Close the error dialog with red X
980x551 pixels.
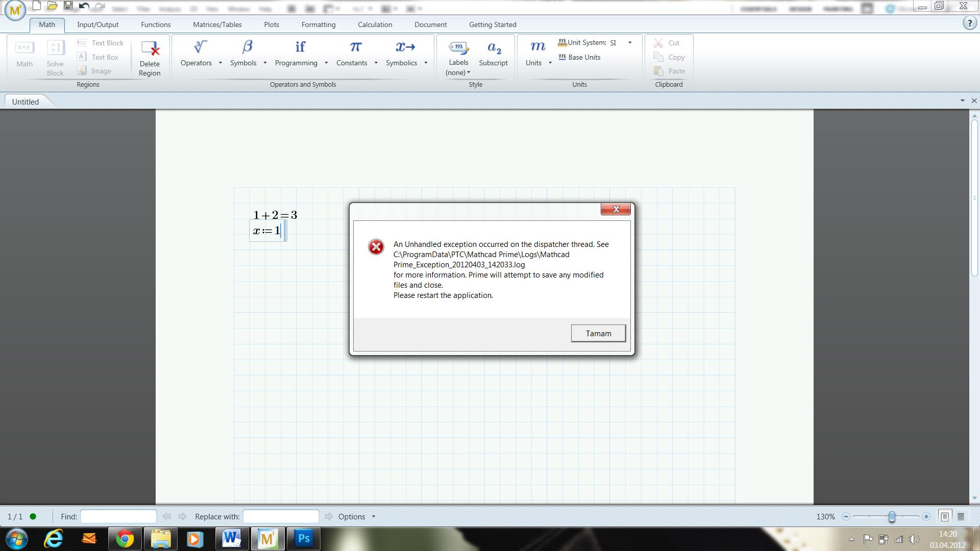pos(616,209)
